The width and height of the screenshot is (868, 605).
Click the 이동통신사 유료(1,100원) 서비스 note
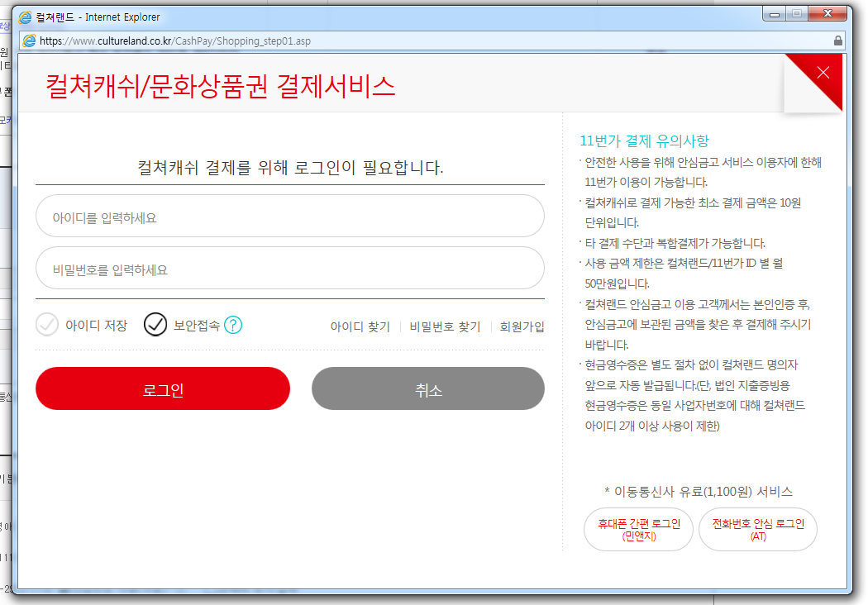click(699, 492)
